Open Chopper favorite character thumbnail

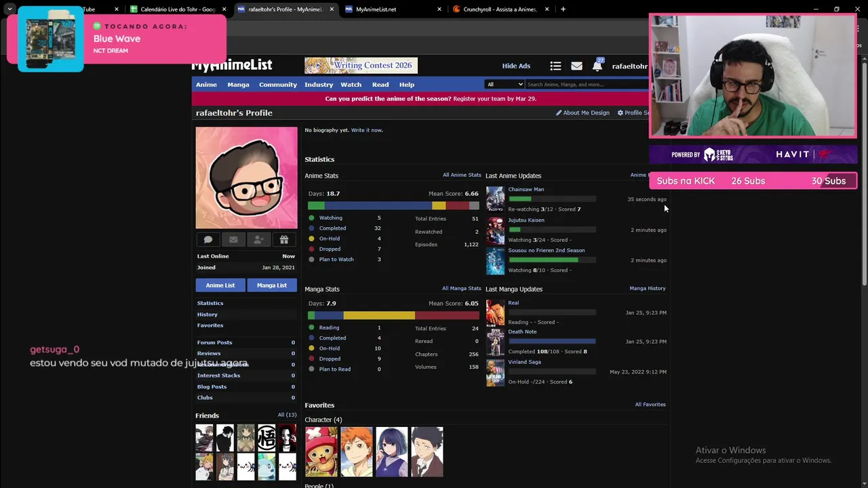click(321, 452)
